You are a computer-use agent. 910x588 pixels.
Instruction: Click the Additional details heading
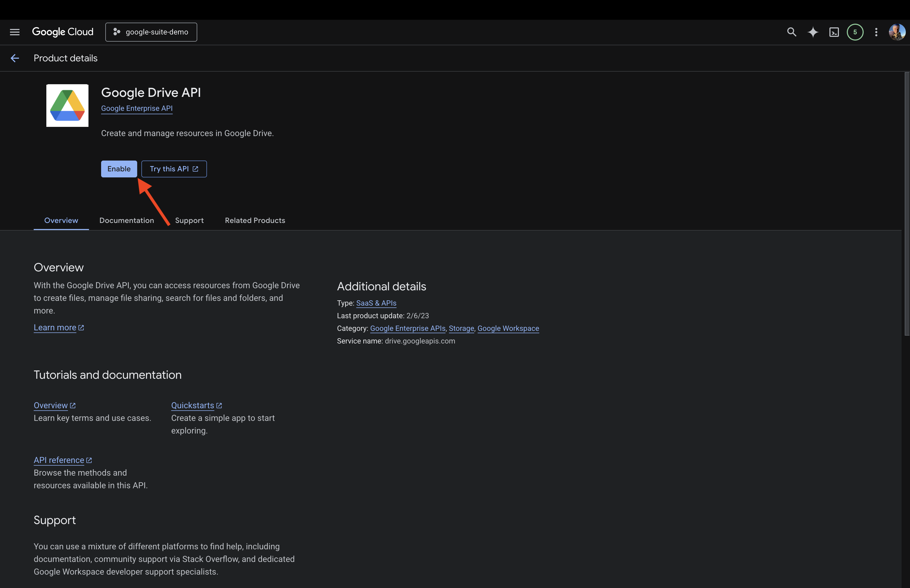coord(382,286)
